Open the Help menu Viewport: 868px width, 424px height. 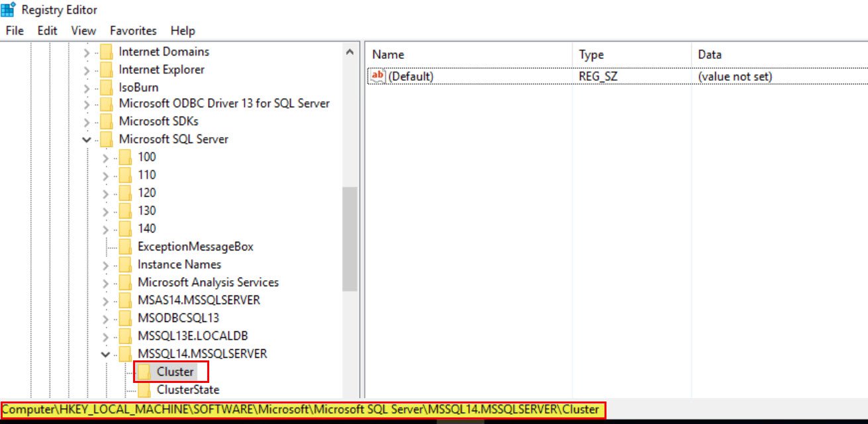pyautogui.click(x=183, y=30)
